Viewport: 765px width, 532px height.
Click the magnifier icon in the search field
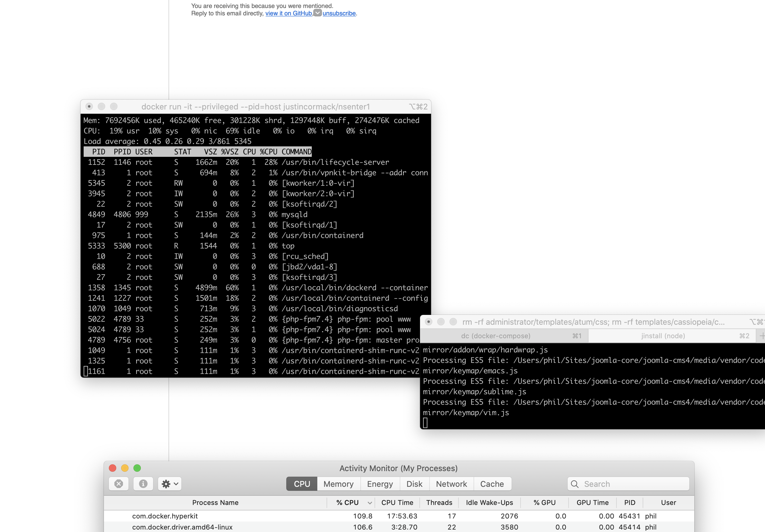tap(575, 484)
